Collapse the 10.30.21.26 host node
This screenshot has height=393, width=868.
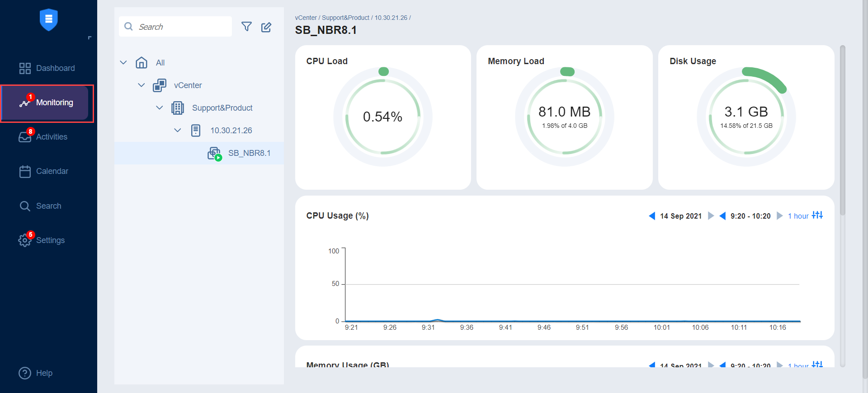178,130
